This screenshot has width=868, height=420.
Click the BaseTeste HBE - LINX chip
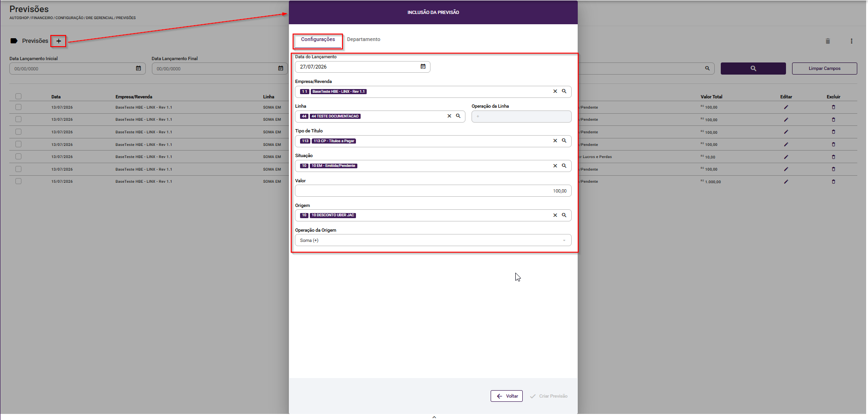339,91
